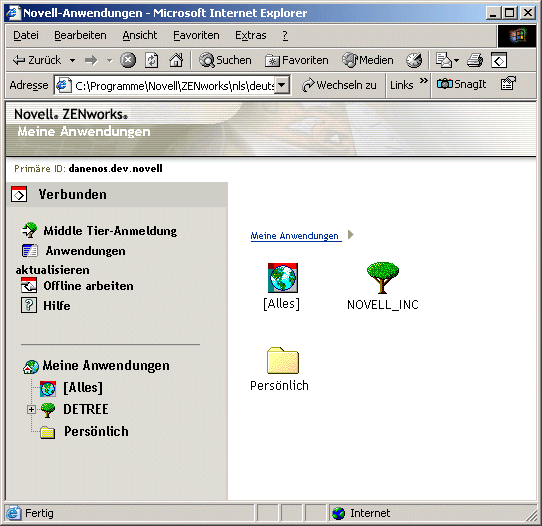Click the Anwendungen aktualisieren icon
The width and height of the screenshot is (542, 526).
click(x=30, y=251)
